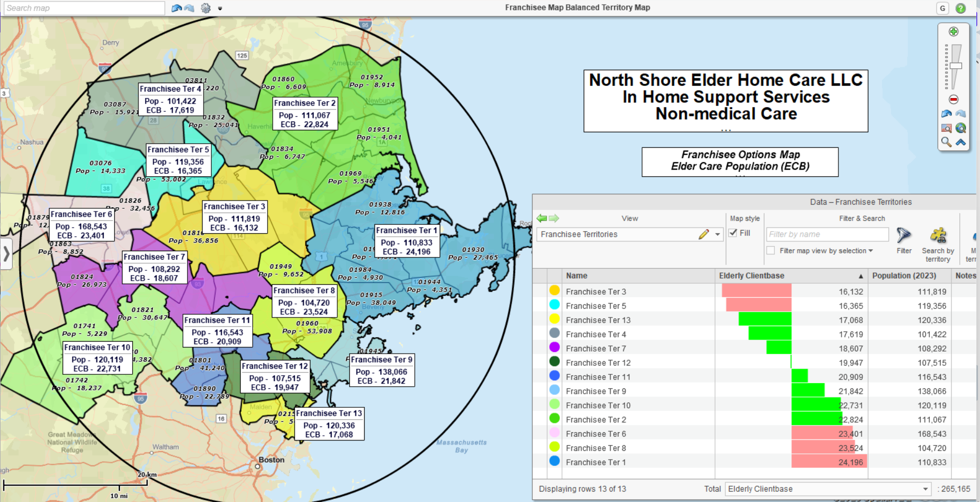The height and width of the screenshot is (502, 980).
Task: Click the zoom in plus icon on the map
Action: pos(954,30)
